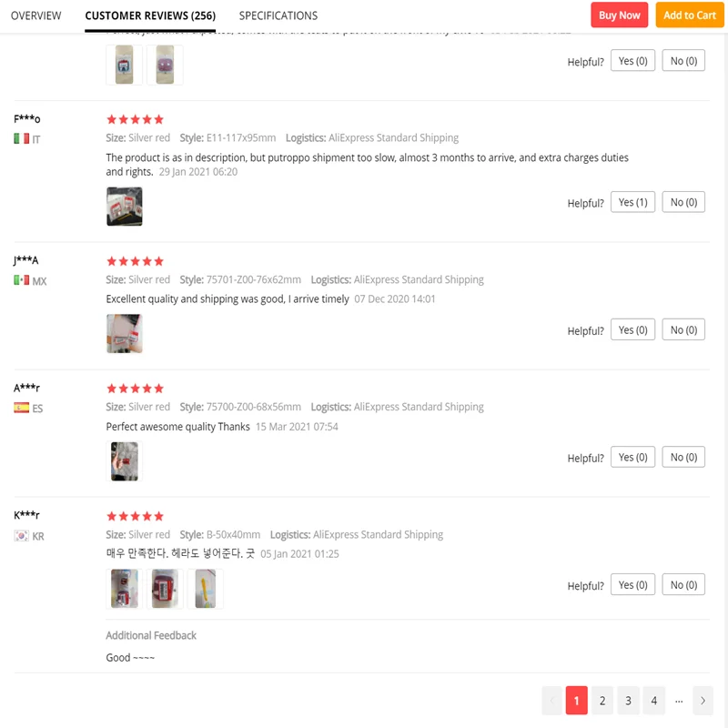
Task: Expand more pages via ellipsis
Action: point(679,701)
